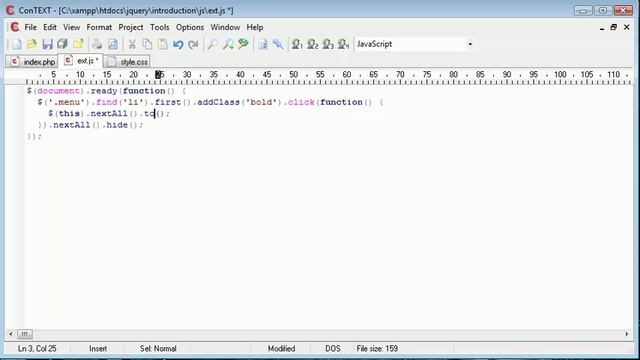Click the ruler mark labeled 50

click(293, 75)
